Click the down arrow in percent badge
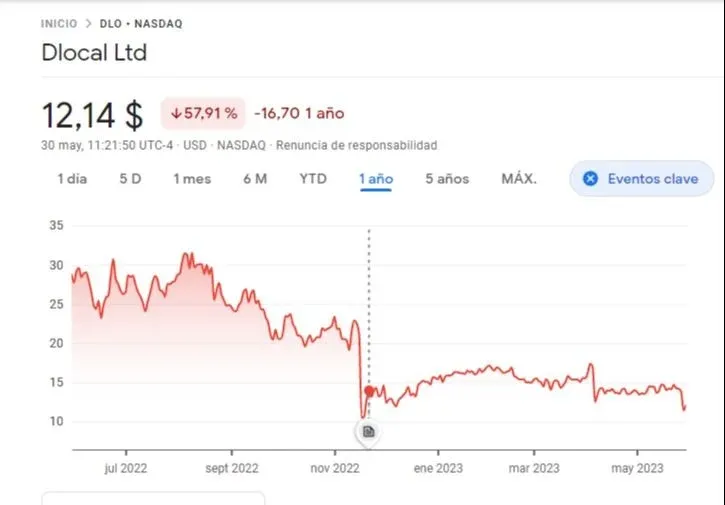 tap(176, 114)
